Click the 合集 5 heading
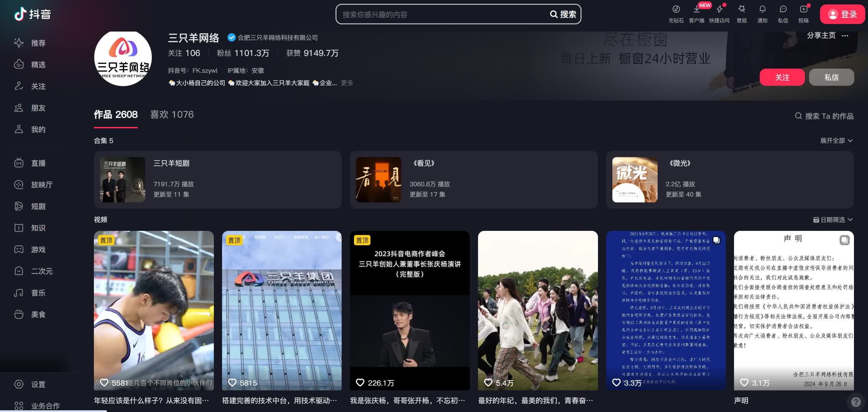868x412 pixels. 103,141
